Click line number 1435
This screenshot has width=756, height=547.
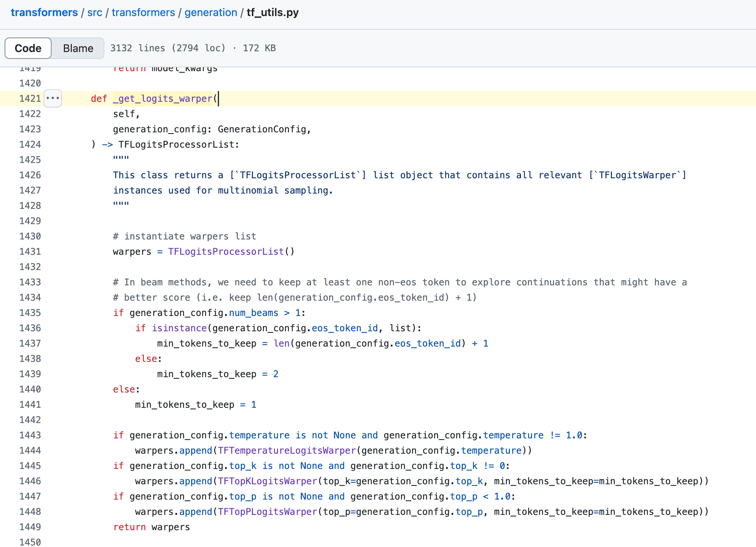(30, 313)
